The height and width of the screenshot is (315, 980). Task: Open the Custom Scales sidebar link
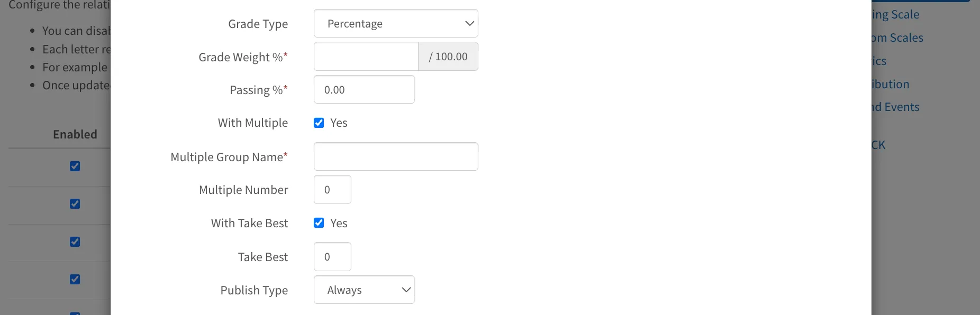[x=897, y=38]
